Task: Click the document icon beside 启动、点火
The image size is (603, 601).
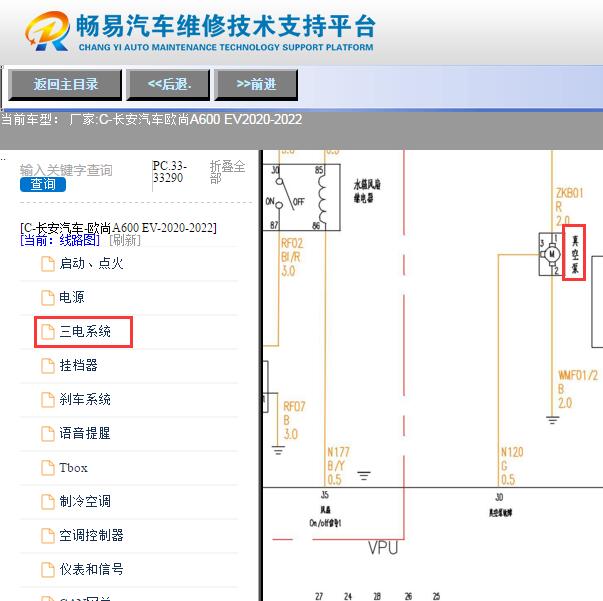Action: pyautogui.click(x=48, y=264)
